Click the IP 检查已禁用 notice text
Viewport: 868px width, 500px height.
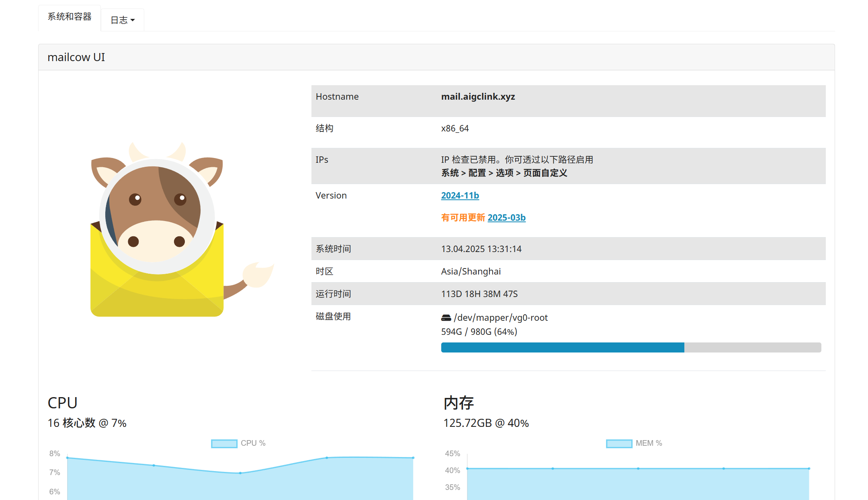point(517,160)
